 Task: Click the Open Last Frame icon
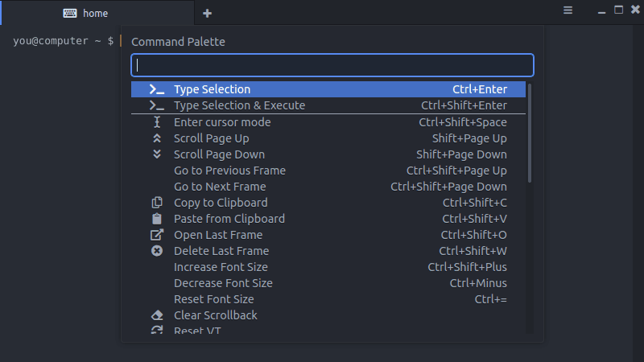[x=157, y=235]
